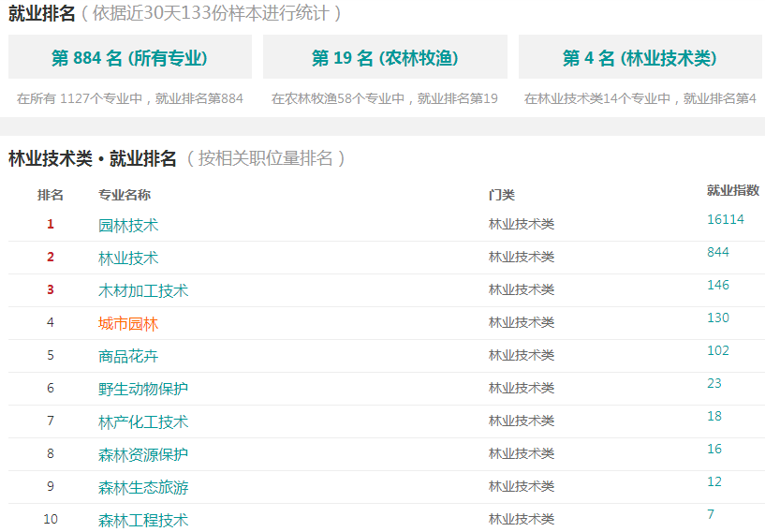Click rank number 10 in table
The height and width of the screenshot is (532, 765).
[51, 519]
